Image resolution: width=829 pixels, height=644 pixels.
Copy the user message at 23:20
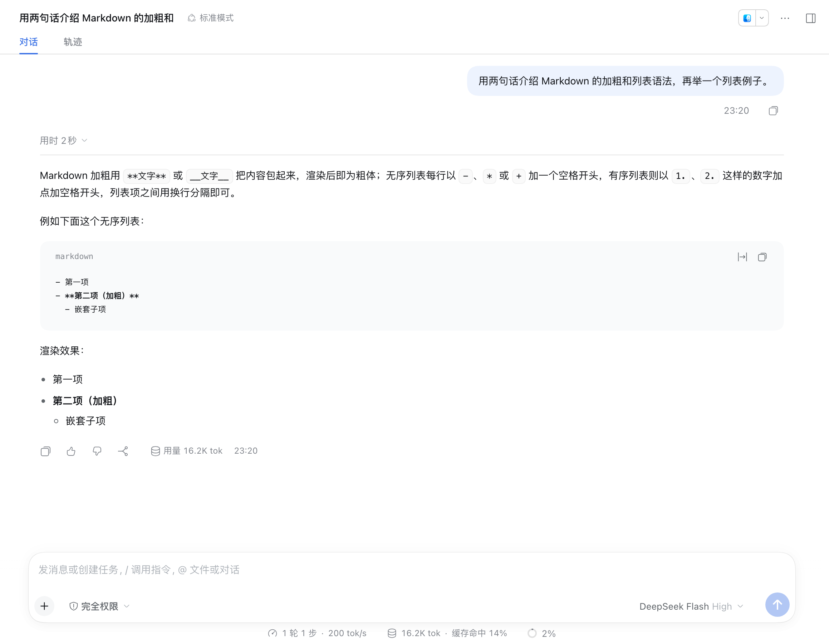click(x=773, y=111)
